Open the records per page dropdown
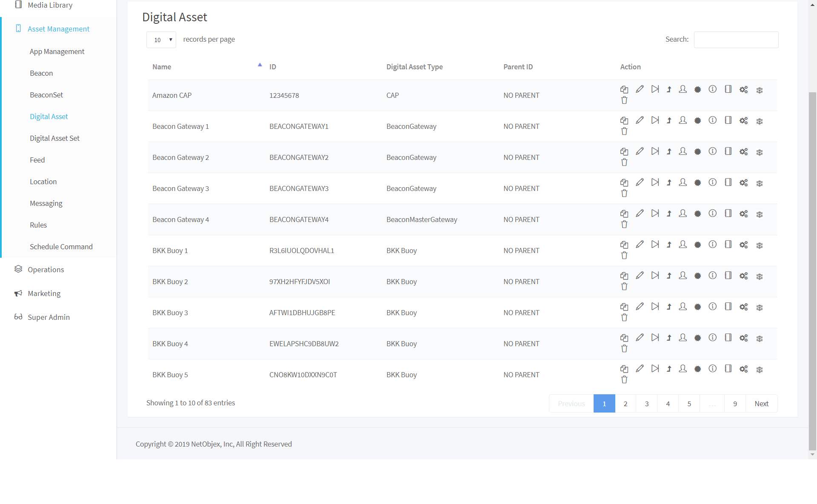The width and height of the screenshot is (817, 504). (161, 40)
